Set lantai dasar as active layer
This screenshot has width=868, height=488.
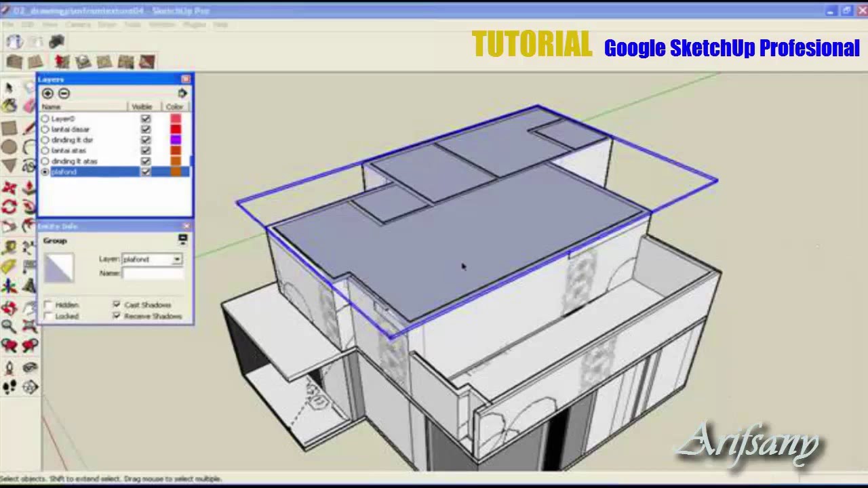tap(45, 129)
